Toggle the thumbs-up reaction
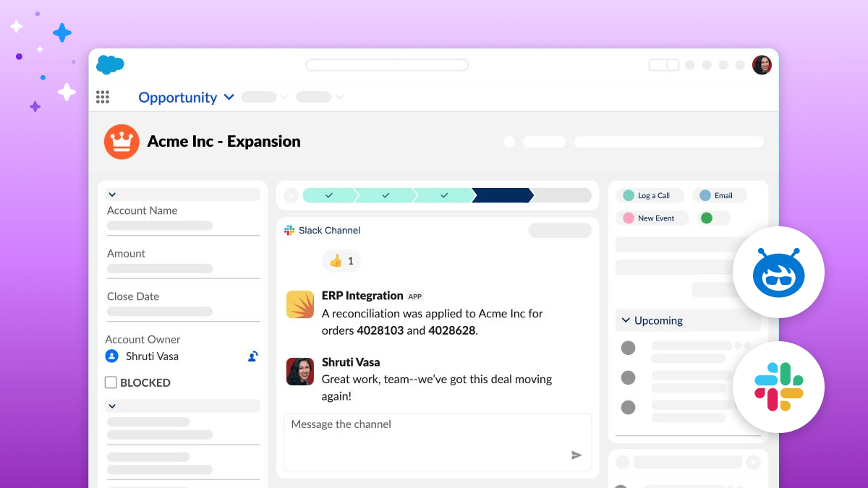This screenshot has width=868, height=488. [x=341, y=261]
